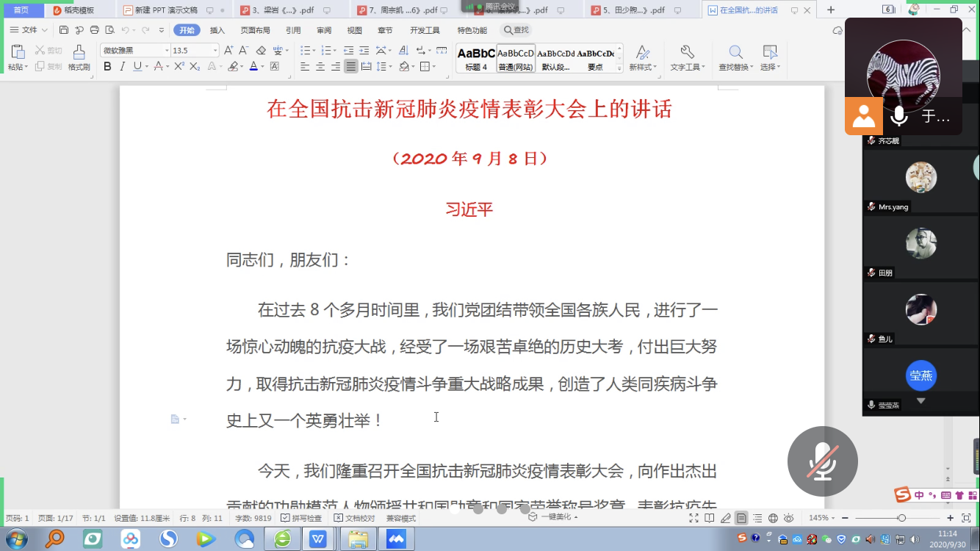The image size is (980, 551).
Task: Open the References (引用) tab
Action: [x=293, y=30]
